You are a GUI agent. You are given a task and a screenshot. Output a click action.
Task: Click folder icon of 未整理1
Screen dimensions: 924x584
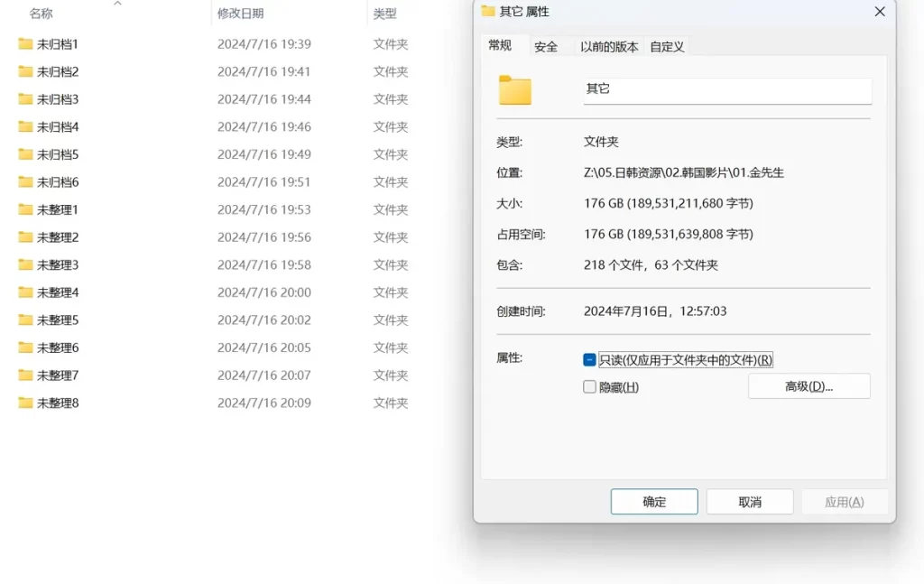coord(25,209)
